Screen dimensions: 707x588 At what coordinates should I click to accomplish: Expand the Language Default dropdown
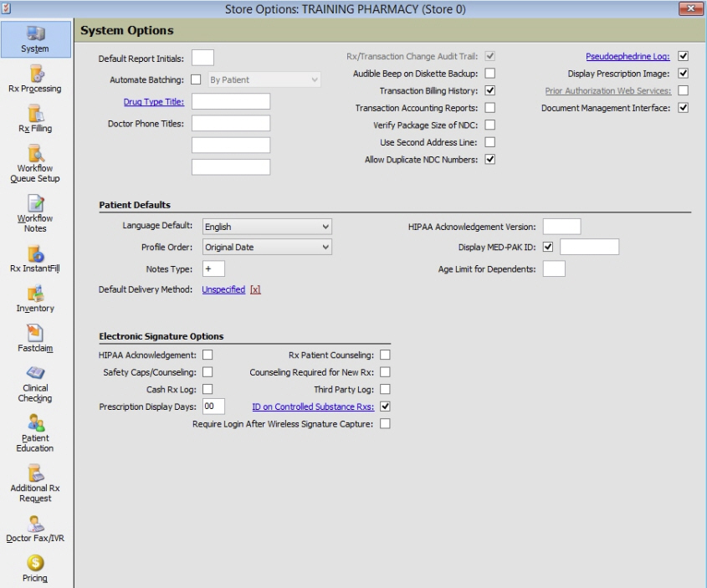pyautogui.click(x=268, y=227)
